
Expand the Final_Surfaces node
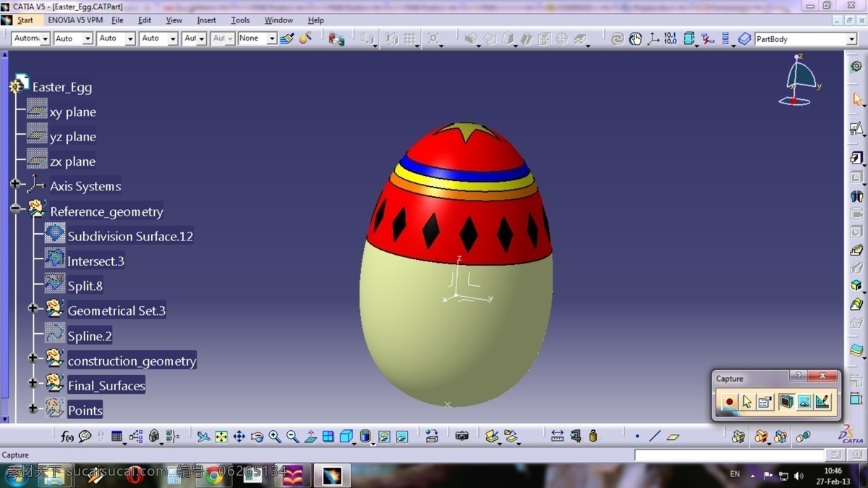(33, 383)
